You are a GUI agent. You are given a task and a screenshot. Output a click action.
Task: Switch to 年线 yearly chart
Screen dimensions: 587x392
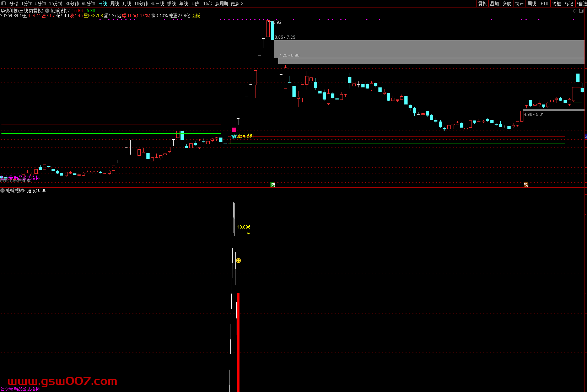click(184, 4)
